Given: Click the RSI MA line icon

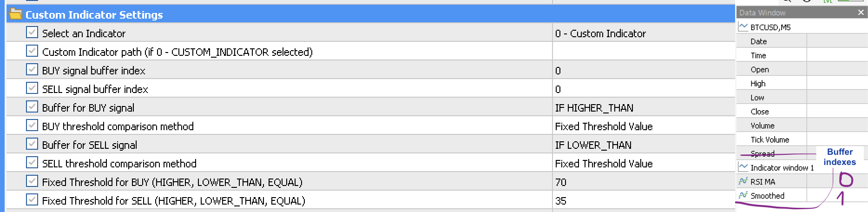Looking at the screenshot, I should click(743, 181).
